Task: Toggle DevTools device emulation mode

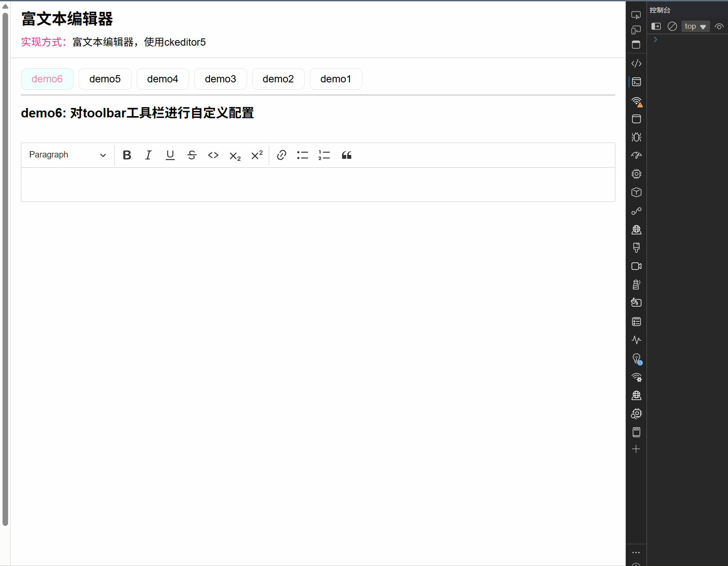Action: 636,30
